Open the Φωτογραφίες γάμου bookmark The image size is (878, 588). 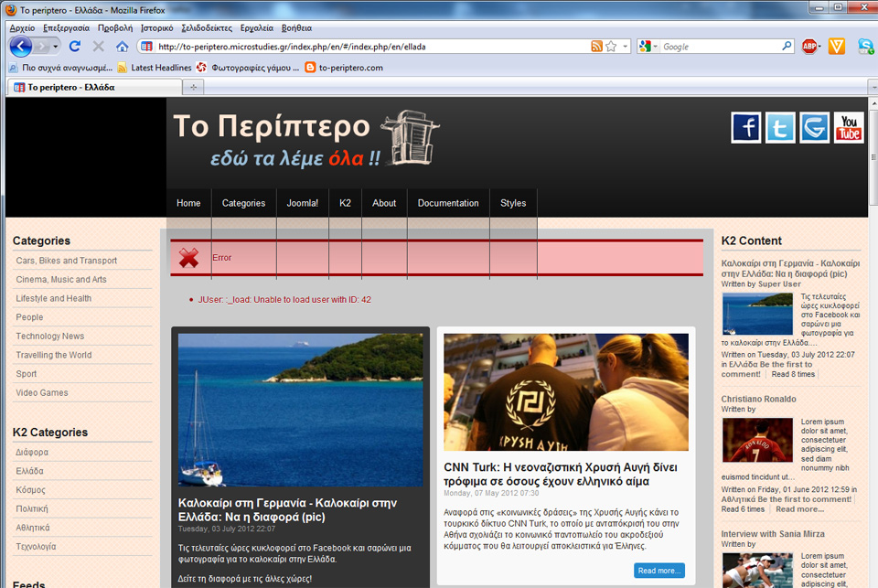pyautogui.click(x=248, y=68)
